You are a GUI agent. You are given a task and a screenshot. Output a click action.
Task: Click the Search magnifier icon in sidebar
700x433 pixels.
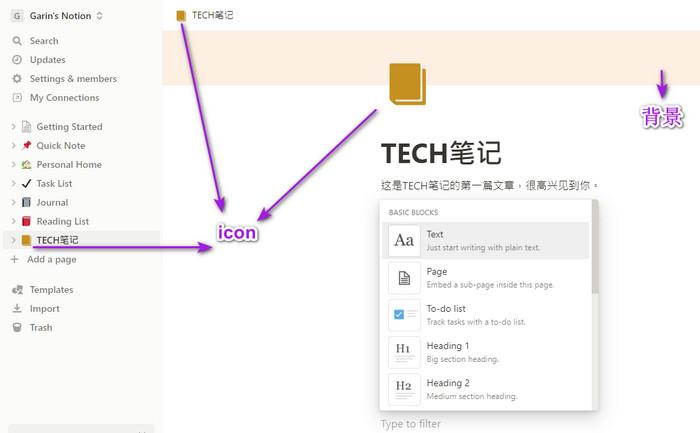[17, 41]
